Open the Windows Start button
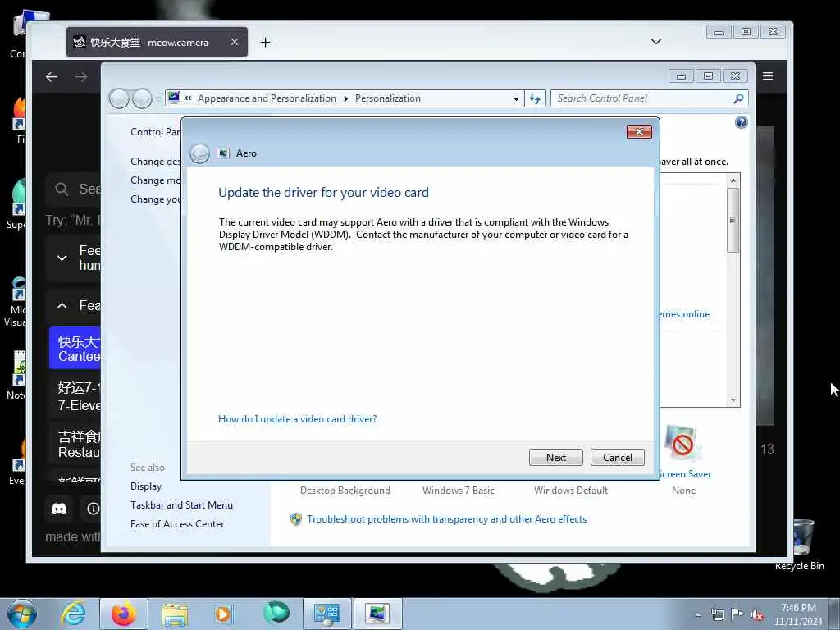The height and width of the screenshot is (630, 840). 22,614
